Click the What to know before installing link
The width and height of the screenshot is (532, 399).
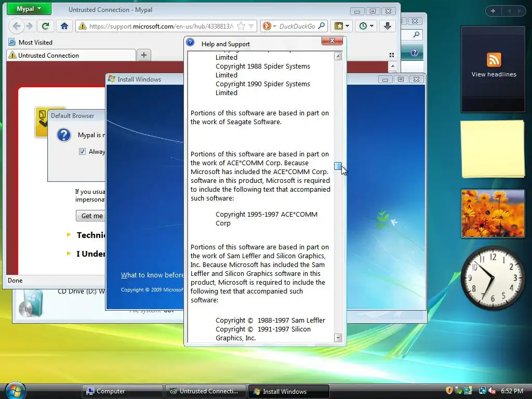(x=152, y=275)
